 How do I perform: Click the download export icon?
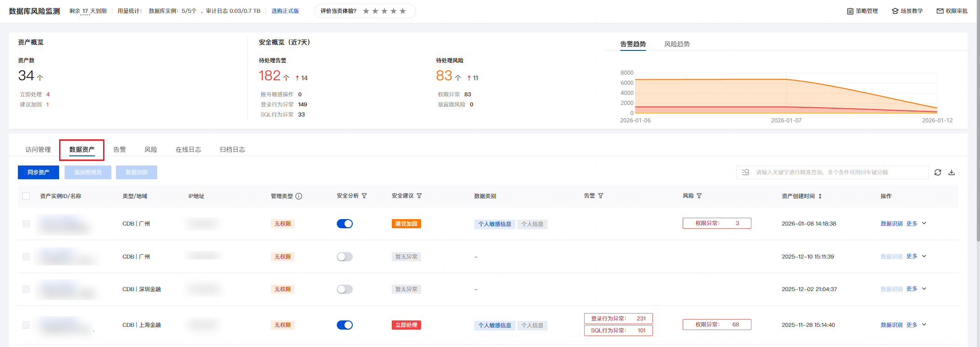tap(952, 172)
